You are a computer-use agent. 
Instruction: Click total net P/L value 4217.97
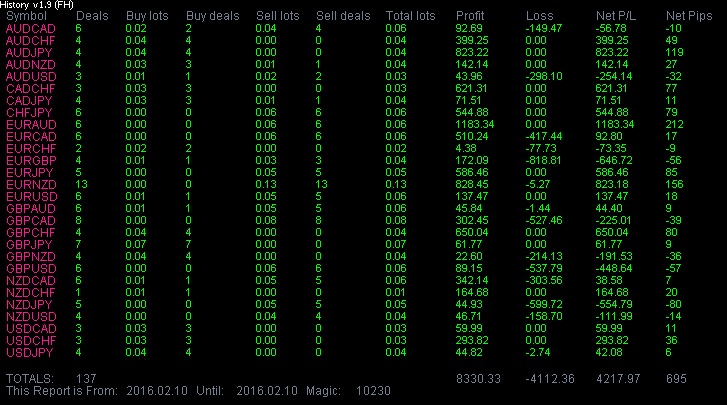[x=618, y=379]
